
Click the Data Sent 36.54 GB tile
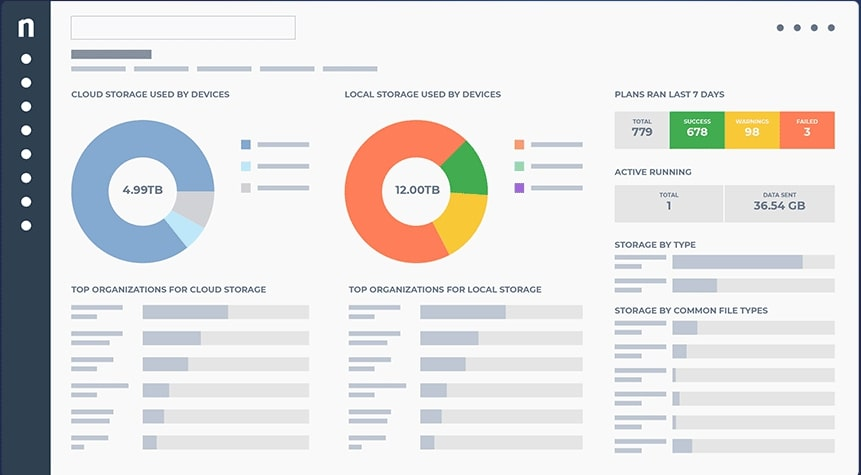coord(779,203)
